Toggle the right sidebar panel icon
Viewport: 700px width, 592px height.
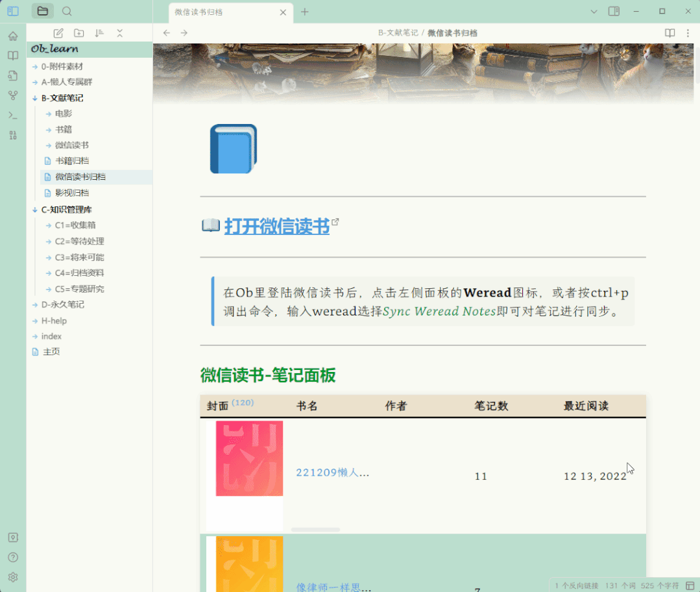614,11
